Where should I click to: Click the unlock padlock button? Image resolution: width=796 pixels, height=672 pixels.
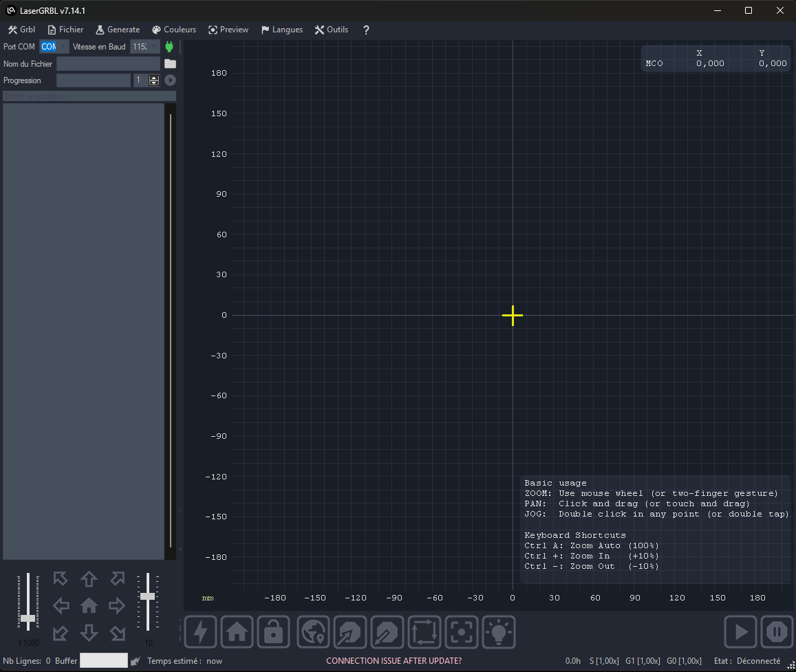point(274,632)
